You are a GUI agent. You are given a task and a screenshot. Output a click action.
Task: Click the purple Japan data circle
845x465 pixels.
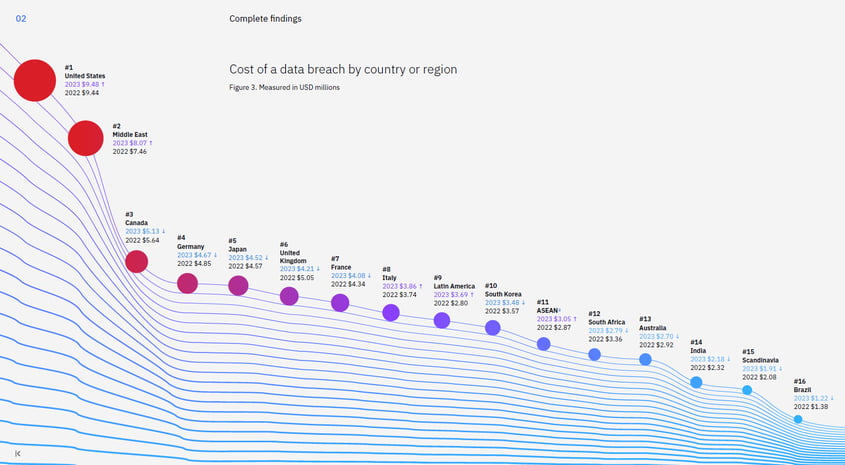tap(238, 286)
